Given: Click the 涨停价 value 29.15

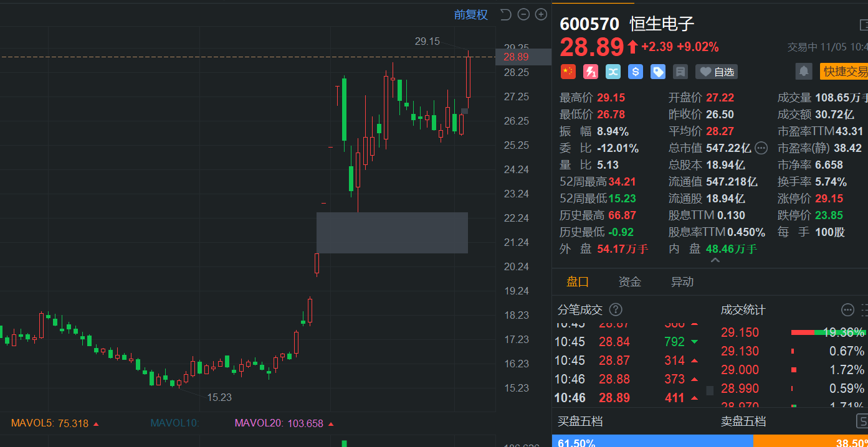Looking at the screenshot, I should [x=829, y=199].
